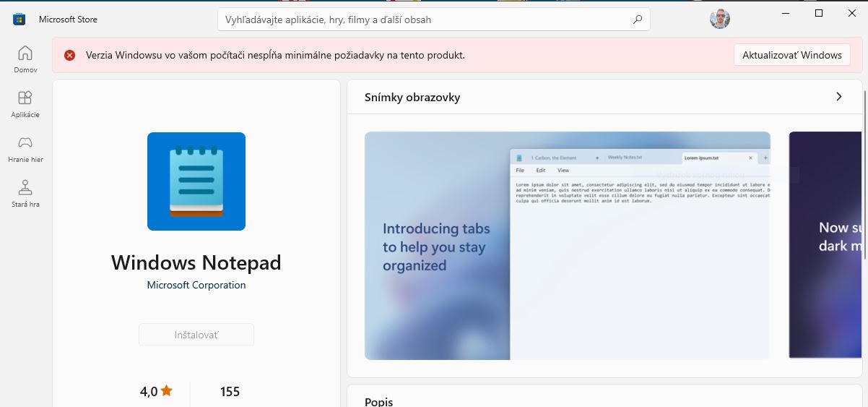Click the Windows Notepad title text
The image size is (868, 407).
[196, 262]
